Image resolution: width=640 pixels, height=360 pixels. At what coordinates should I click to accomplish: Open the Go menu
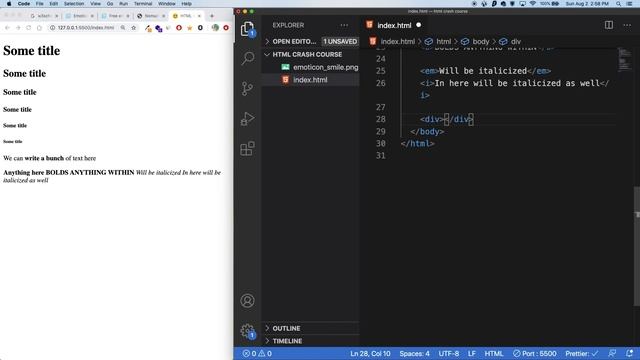(110, 4)
